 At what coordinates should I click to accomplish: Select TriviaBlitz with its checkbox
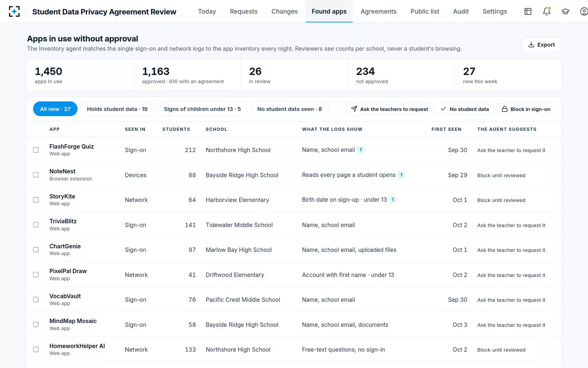coord(36,225)
